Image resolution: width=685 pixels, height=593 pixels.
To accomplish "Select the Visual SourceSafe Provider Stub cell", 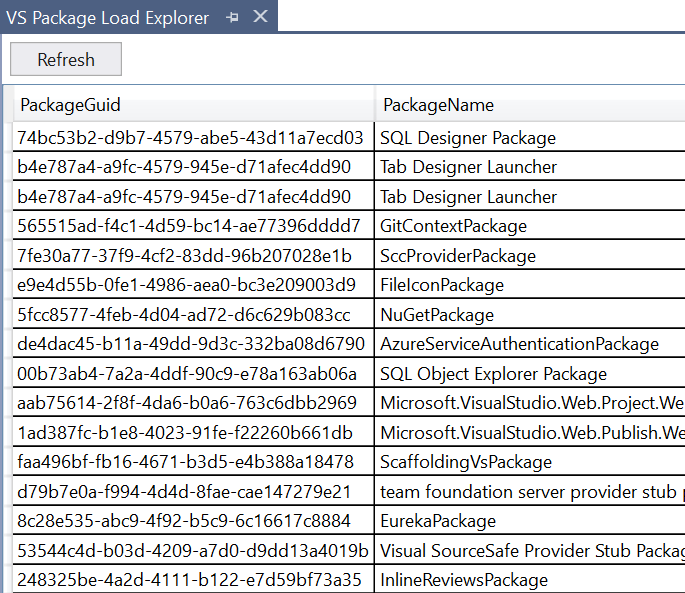I will (530, 551).
